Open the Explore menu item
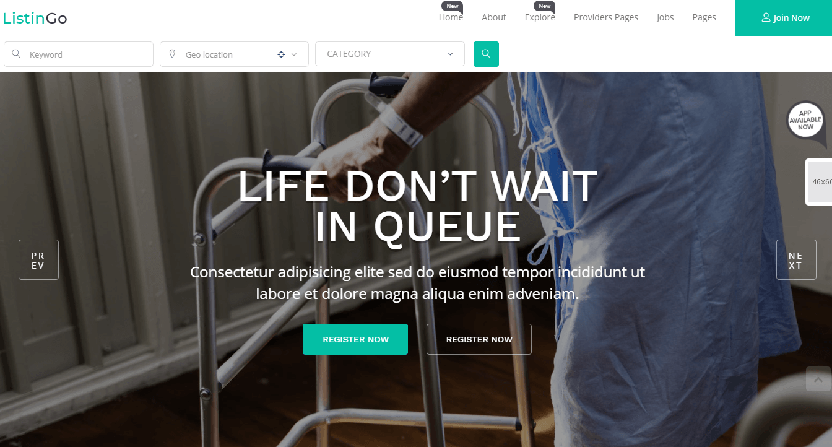 point(540,17)
